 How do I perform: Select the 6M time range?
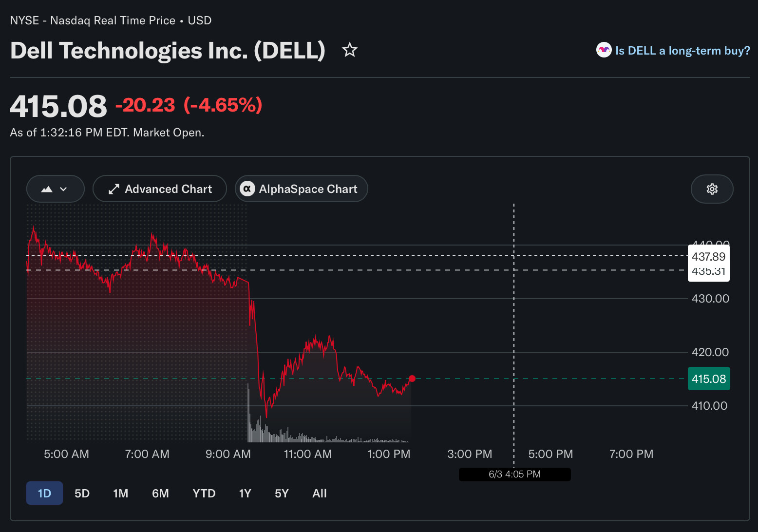(160, 493)
